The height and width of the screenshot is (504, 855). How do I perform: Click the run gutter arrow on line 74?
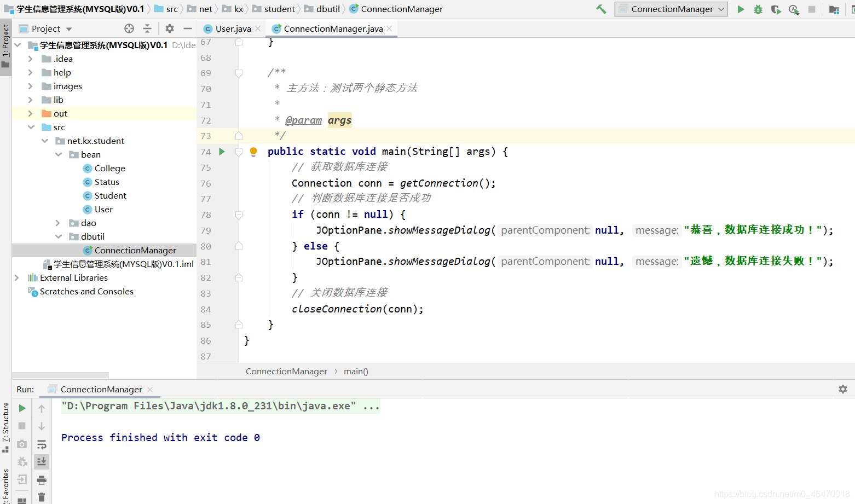point(222,152)
